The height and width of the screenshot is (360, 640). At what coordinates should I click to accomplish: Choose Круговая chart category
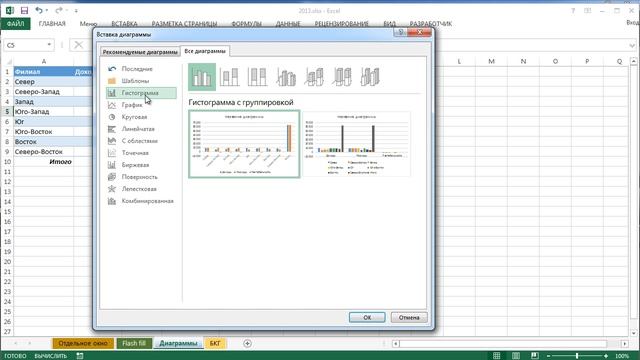[141, 117]
